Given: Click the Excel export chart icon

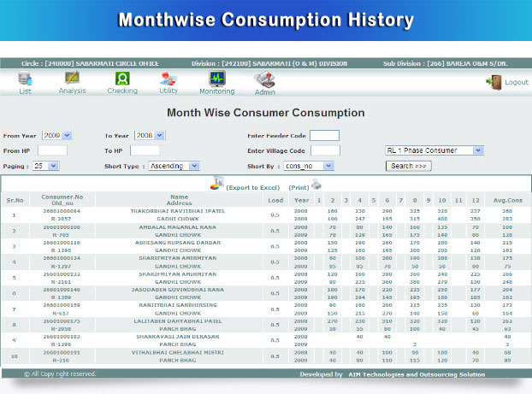Looking at the screenshot, I should (217, 181).
